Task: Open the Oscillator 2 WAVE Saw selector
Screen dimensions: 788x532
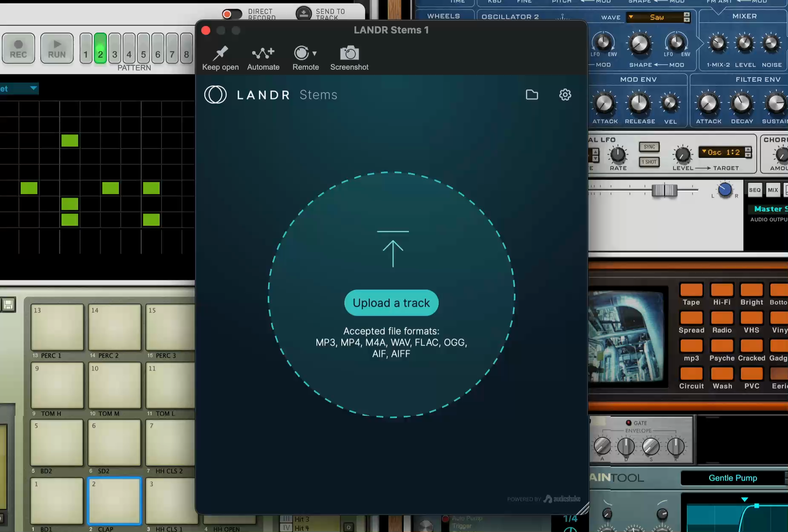Action: tap(654, 17)
